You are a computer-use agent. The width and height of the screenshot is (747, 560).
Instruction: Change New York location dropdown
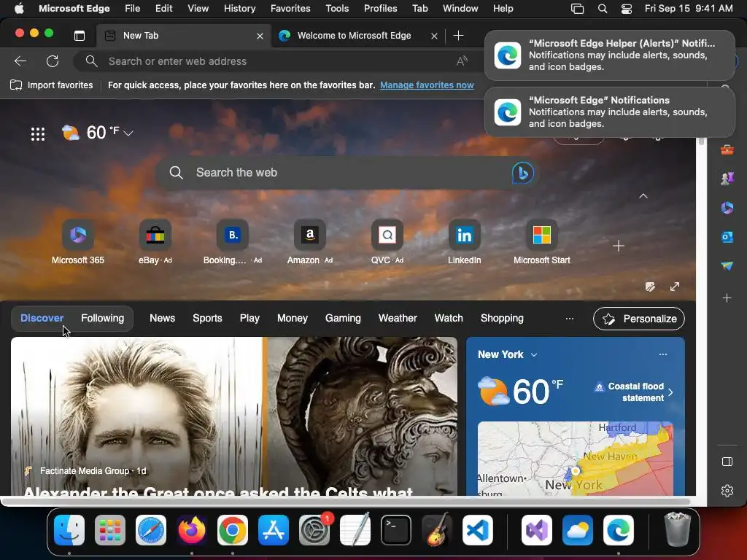[533, 355]
